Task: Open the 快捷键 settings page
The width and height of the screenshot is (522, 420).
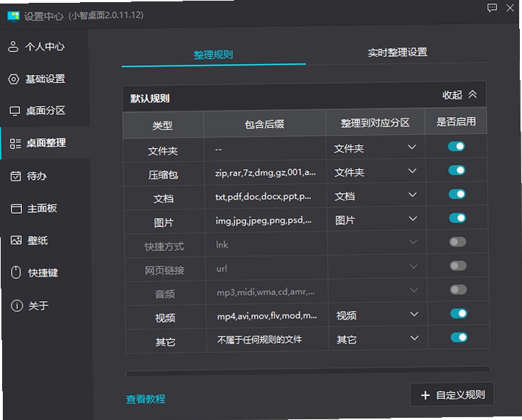Action: (46, 273)
